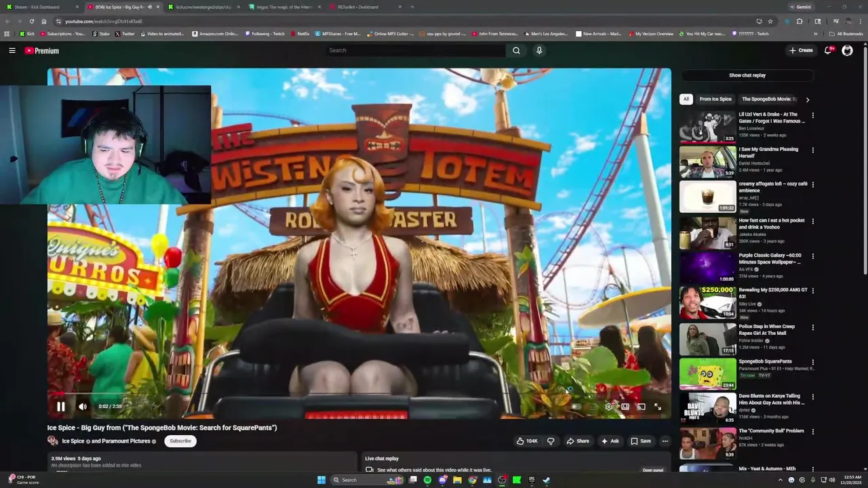Subscribe to Ice Spice channel

point(180,441)
